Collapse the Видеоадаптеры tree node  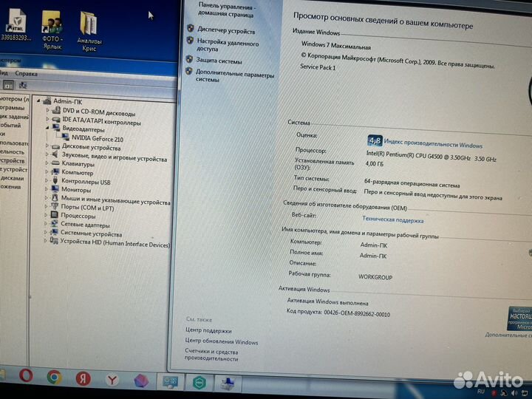(x=48, y=129)
